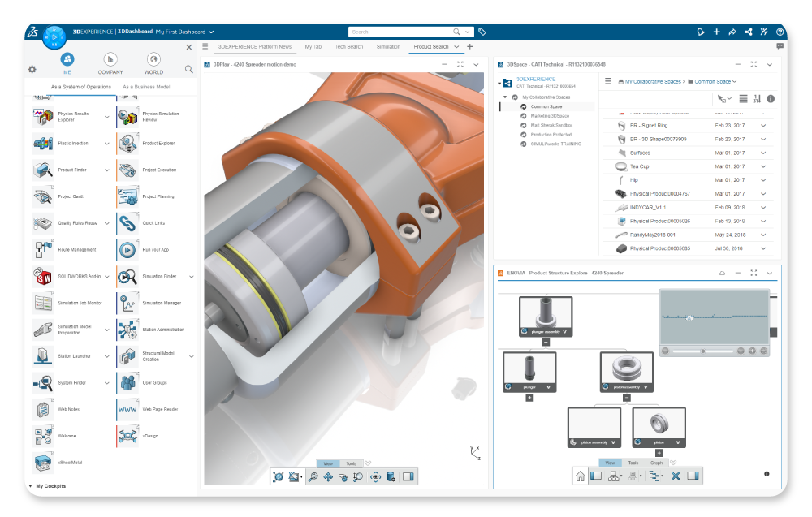Screen dimensions: 812x517
Task: Select Marketing 3DSpace in the tree
Action: point(550,116)
